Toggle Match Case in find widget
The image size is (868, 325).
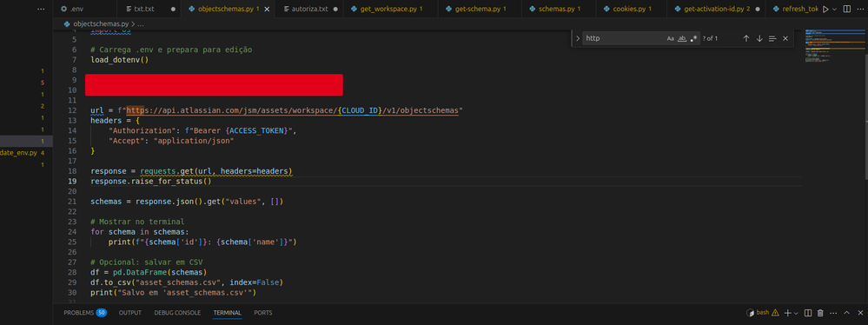point(670,38)
